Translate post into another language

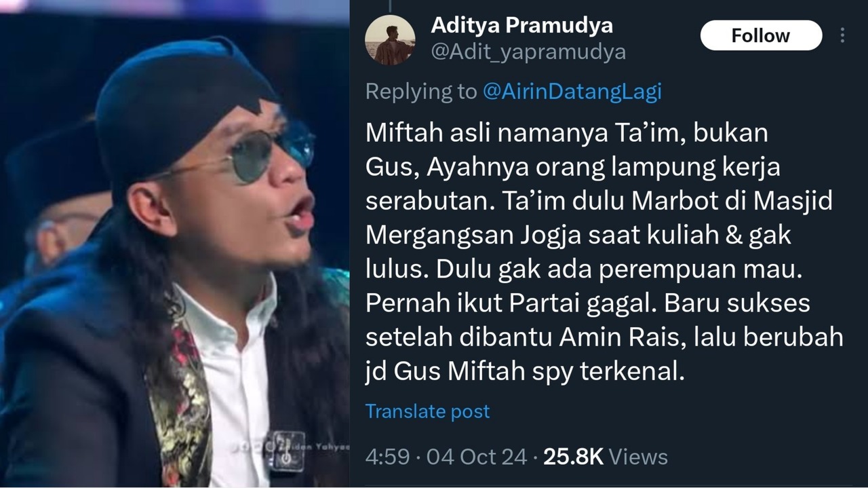tap(427, 411)
